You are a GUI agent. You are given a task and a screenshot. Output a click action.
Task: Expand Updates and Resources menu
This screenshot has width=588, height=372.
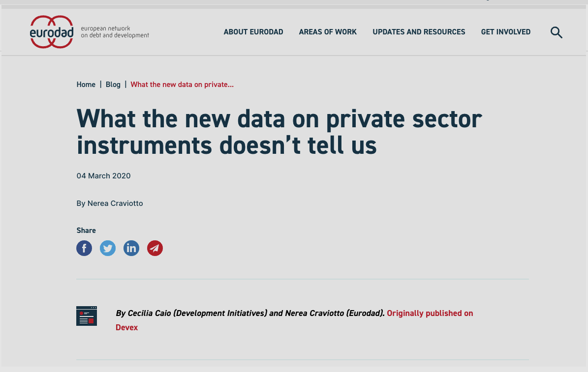coord(419,32)
